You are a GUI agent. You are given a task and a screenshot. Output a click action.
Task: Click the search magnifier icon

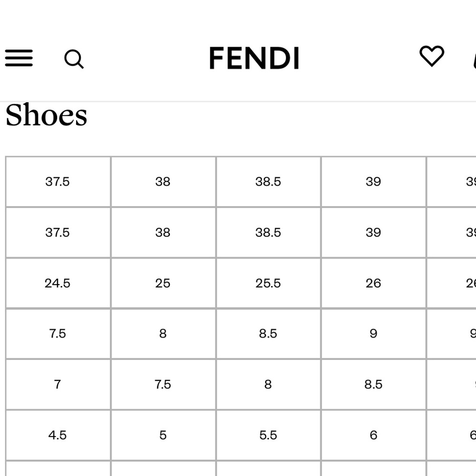pyautogui.click(x=74, y=60)
